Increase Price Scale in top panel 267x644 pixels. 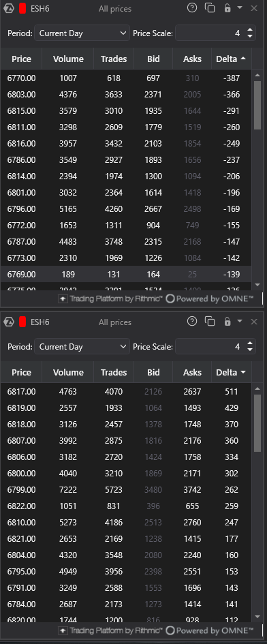(250, 29)
